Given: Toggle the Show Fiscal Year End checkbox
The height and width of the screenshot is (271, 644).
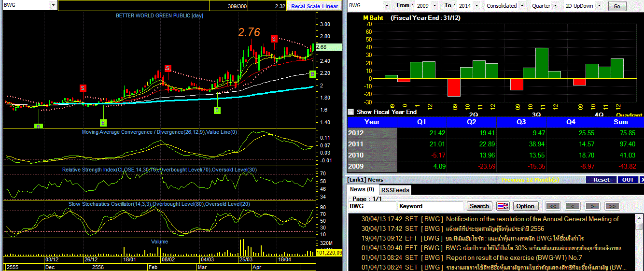Looking at the screenshot, I should (x=350, y=112).
